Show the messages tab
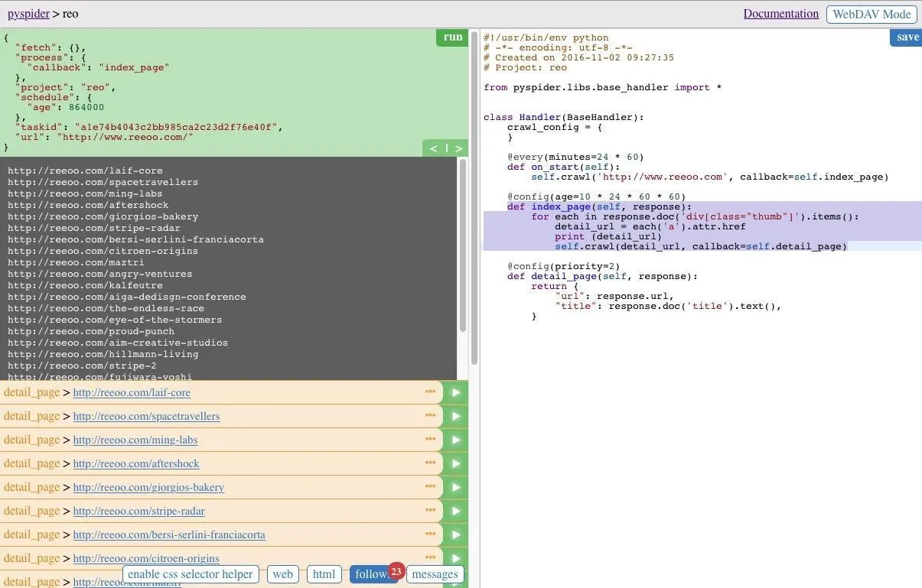The image size is (922, 588). pos(435,574)
